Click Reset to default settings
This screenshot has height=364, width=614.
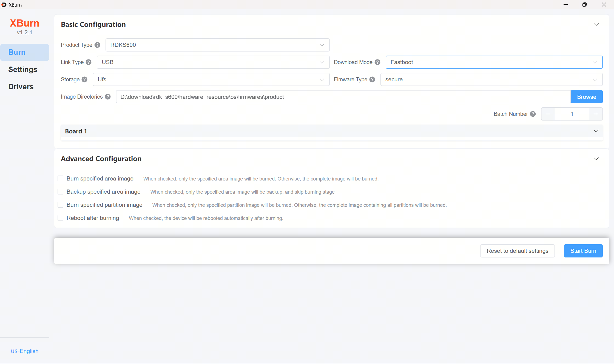518,251
